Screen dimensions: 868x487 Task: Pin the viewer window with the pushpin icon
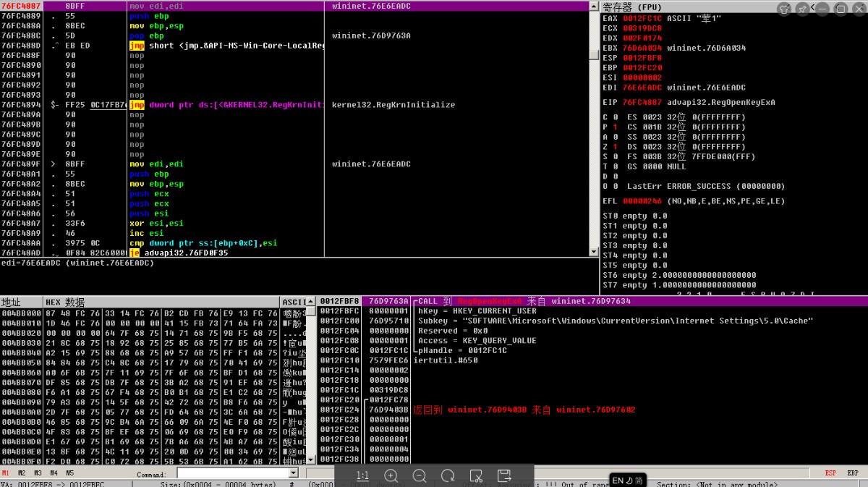pos(802,9)
